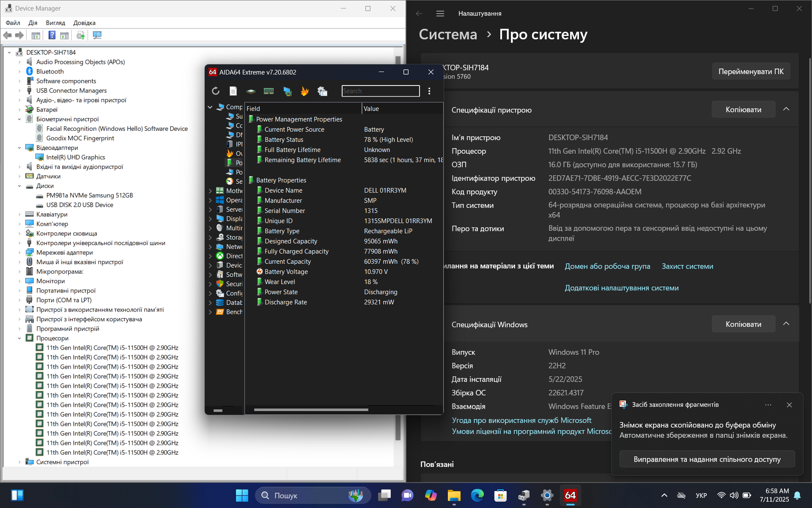The image size is (812, 508).
Task: Open Microsoft Store from the taskbar
Action: [500, 495]
